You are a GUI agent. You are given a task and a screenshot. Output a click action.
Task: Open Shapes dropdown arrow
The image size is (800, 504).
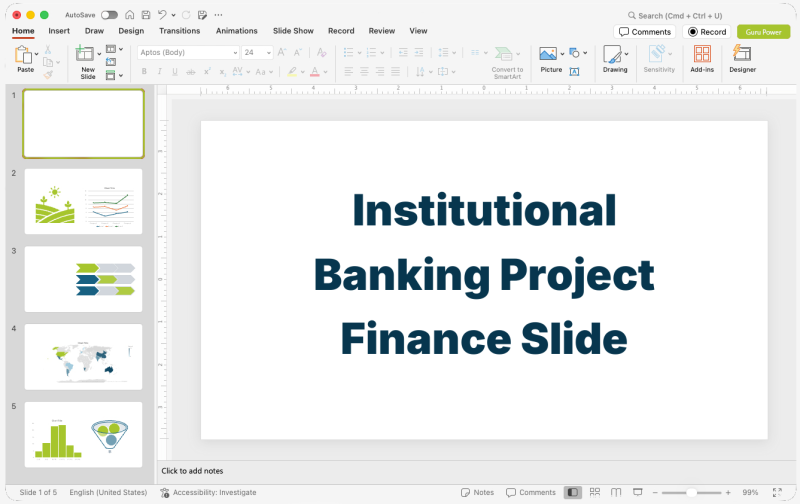click(585, 53)
